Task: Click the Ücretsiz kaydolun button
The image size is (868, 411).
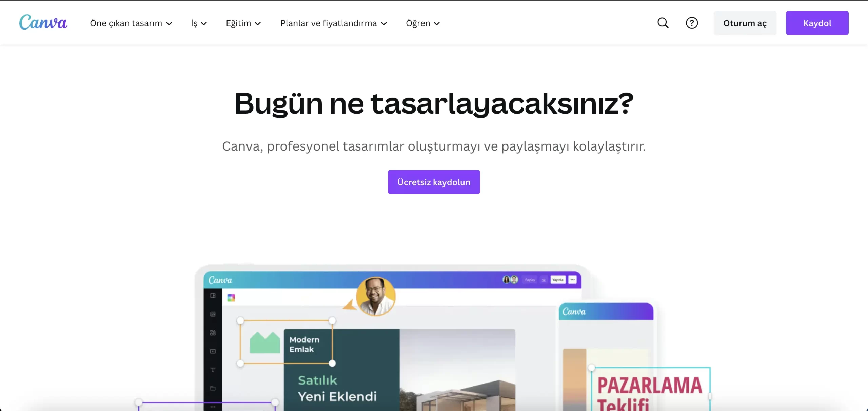Action: click(434, 182)
